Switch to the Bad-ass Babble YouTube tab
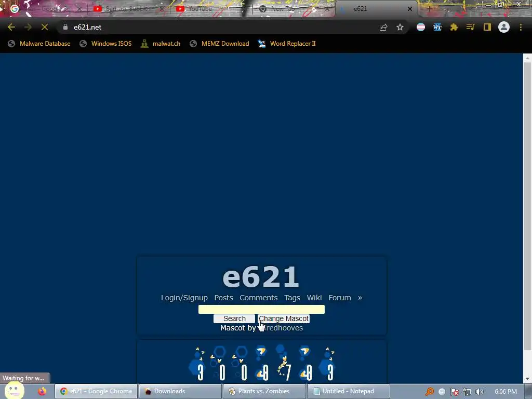Viewport: 532px width, 399px height. click(127, 9)
